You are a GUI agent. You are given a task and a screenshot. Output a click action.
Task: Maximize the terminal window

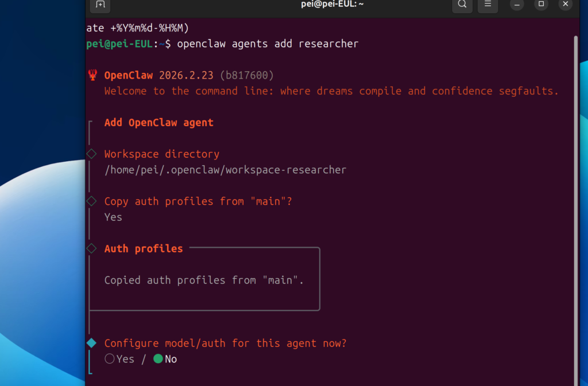(541, 5)
